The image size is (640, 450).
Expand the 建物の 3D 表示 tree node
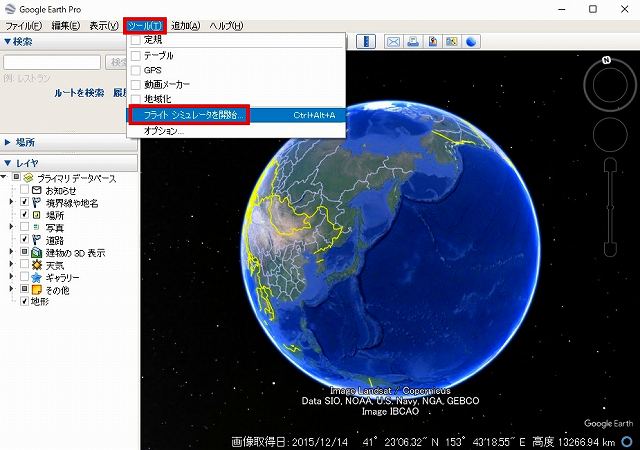[11, 252]
